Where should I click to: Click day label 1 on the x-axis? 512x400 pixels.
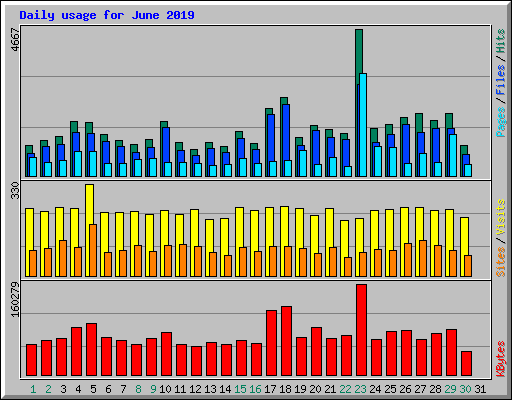point(33,389)
